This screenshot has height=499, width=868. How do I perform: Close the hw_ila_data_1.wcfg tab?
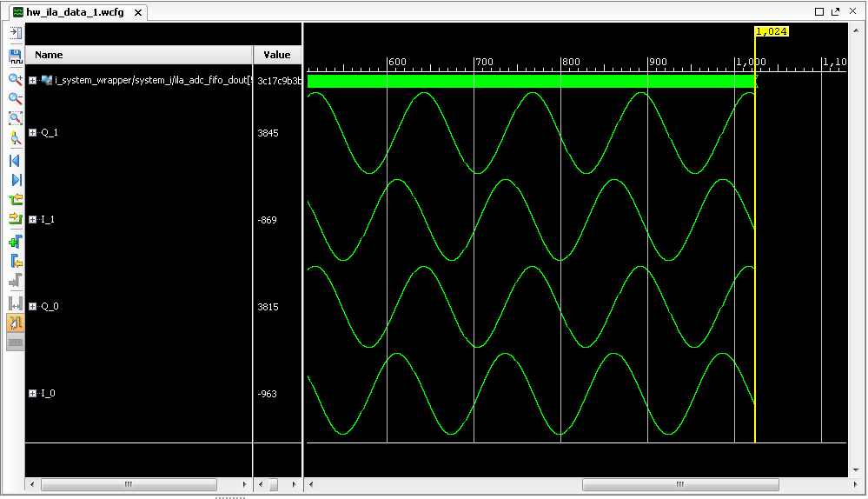(138, 12)
